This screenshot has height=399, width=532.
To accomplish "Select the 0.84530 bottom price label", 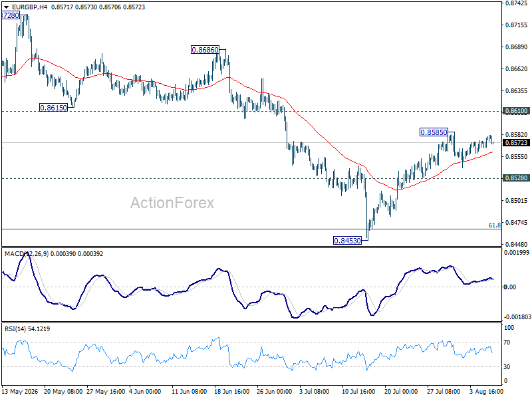I will click(347, 241).
